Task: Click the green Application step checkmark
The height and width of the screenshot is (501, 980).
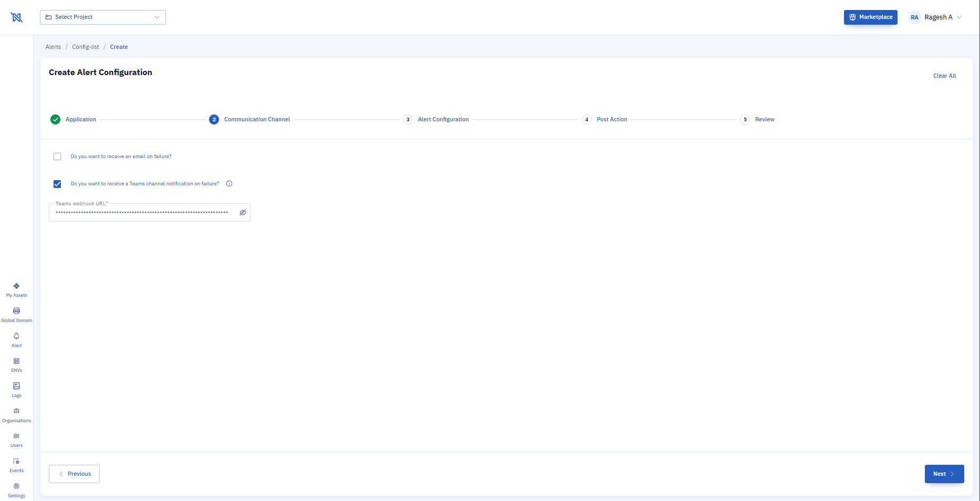Action: tap(55, 119)
